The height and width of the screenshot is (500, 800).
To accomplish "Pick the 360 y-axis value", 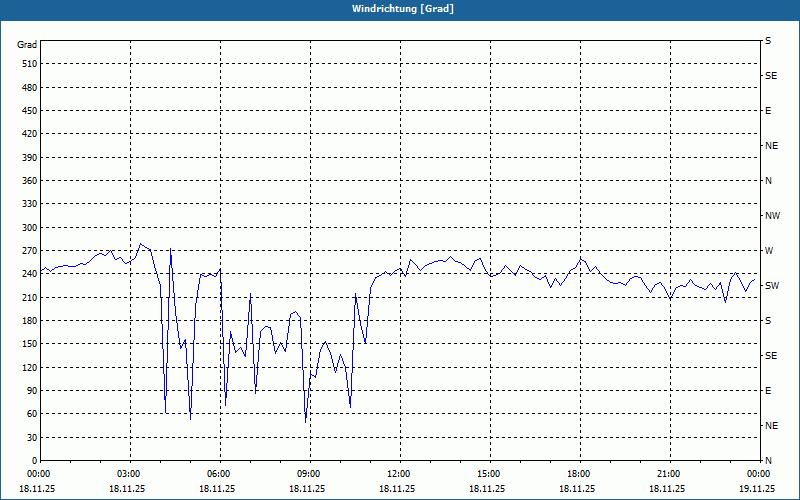I will pyautogui.click(x=29, y=181).
